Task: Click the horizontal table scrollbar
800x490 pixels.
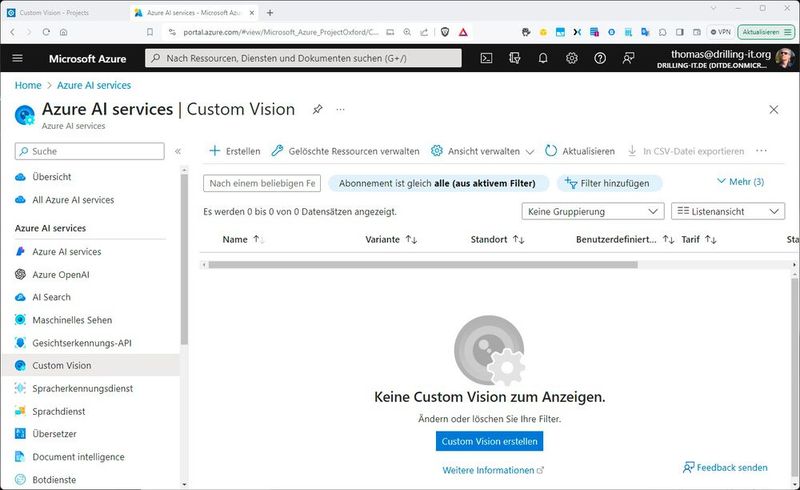Action: pyautogui.click(x=422, y=264)
